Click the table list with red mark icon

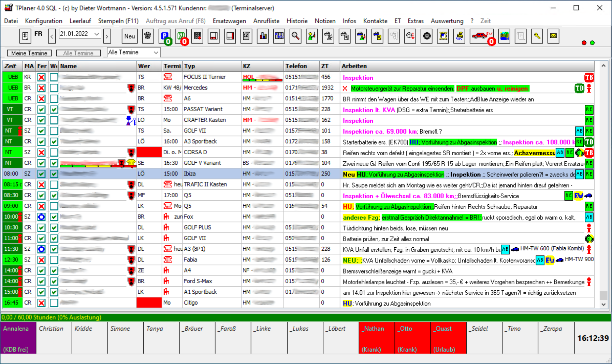[197, 36]
